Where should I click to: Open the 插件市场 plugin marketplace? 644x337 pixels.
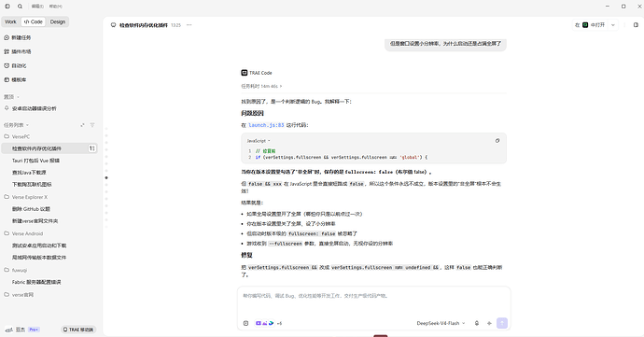tap(18, 51)
